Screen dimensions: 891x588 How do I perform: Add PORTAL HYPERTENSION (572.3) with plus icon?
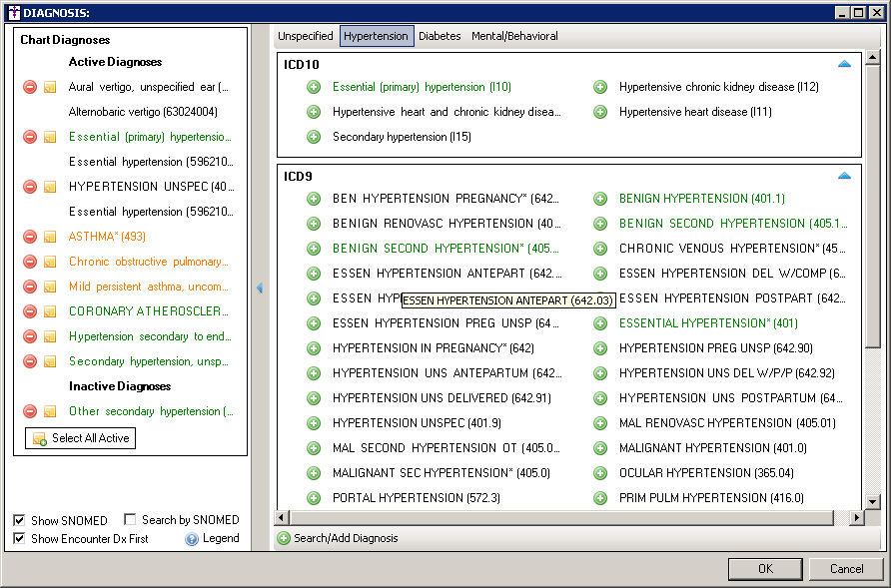[x=314, y=498]
